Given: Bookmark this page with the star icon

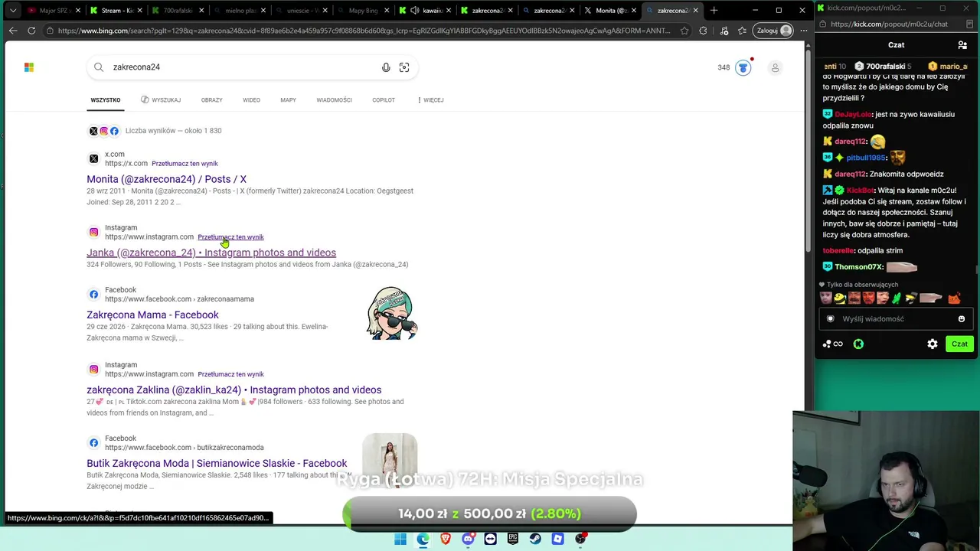Looking at the screenshot, I should [684, 31].
